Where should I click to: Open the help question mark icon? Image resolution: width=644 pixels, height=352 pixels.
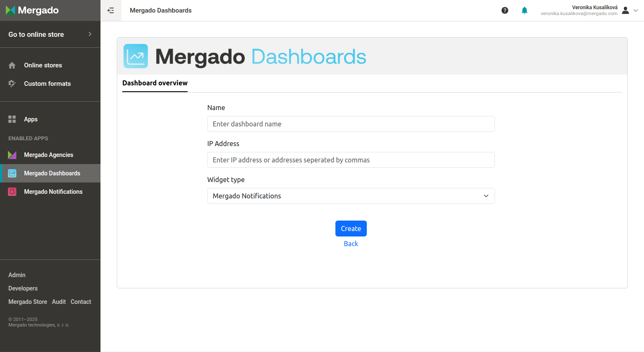[x=505, y=10]
